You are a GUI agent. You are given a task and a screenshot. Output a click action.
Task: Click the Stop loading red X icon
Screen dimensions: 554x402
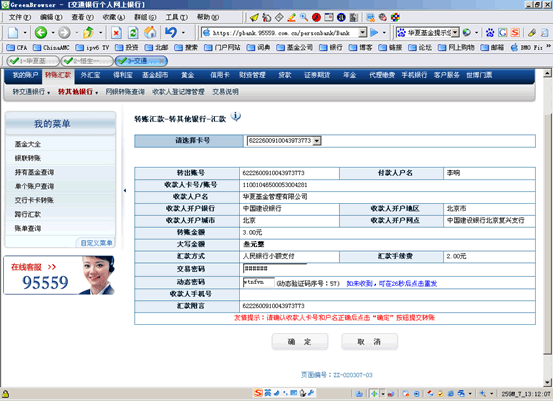tap(116, 33)
